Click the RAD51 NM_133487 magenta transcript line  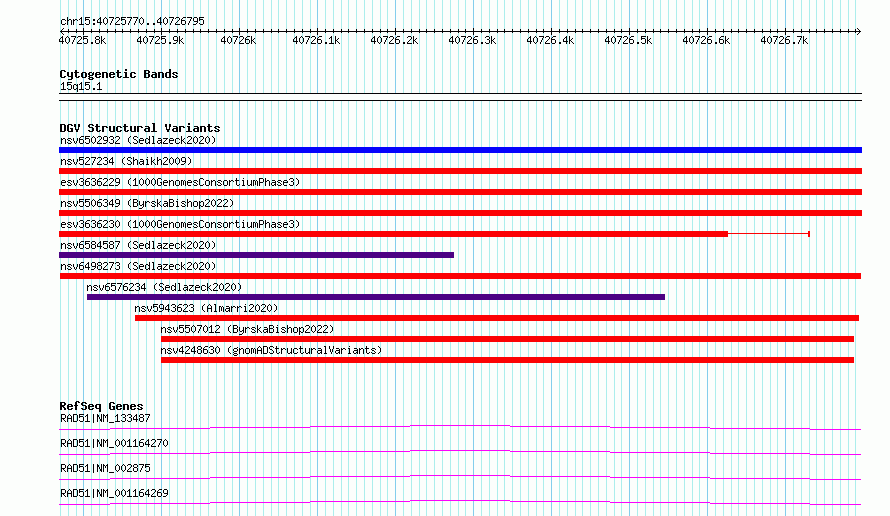[460, 427]
